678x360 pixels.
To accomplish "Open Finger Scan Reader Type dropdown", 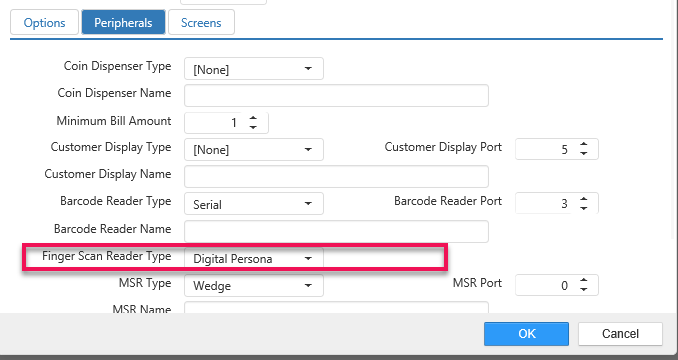I will coord(254,258).
